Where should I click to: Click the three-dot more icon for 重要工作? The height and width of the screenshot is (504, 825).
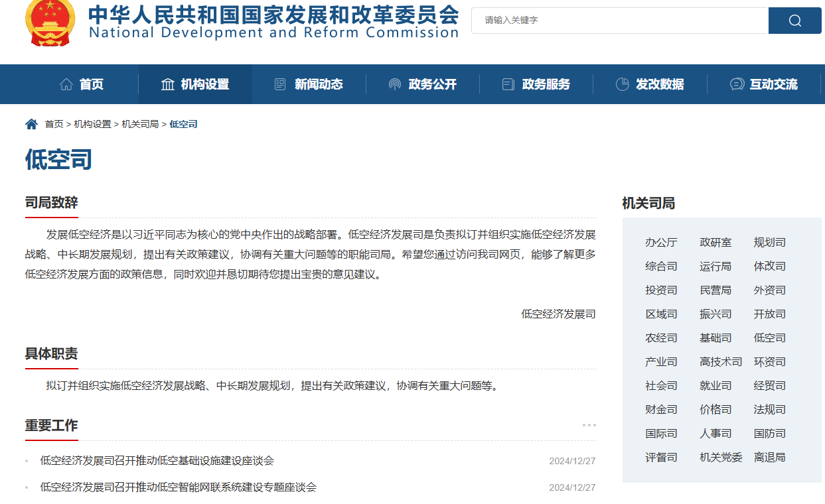[x=589, y=425]
